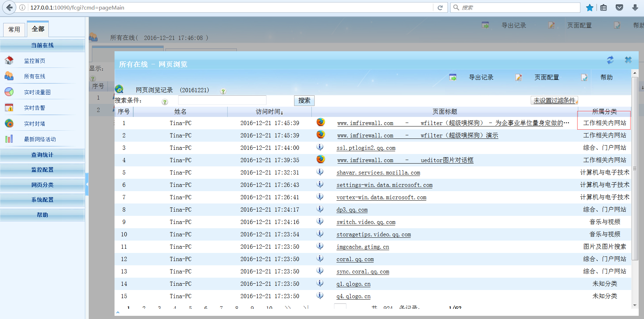Collapse the left sidebar with handle arrow
The height and width of the screenshot is (319, 644).
point(87,184)
